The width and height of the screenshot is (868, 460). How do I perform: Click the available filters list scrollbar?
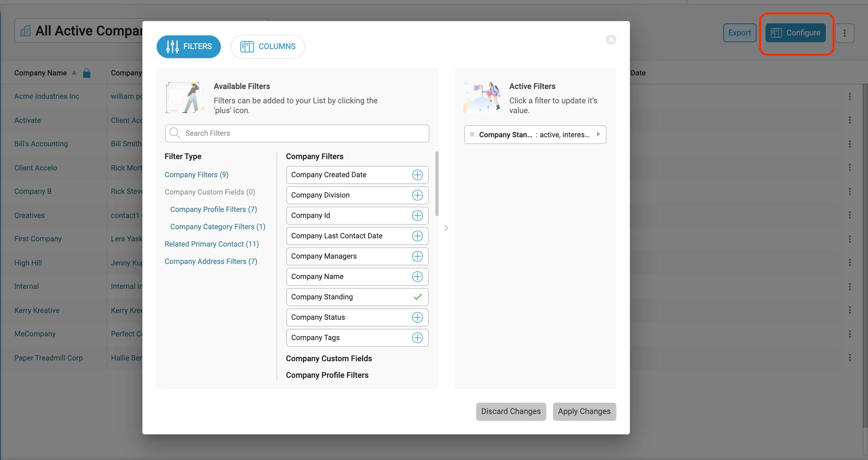(437, 184)
